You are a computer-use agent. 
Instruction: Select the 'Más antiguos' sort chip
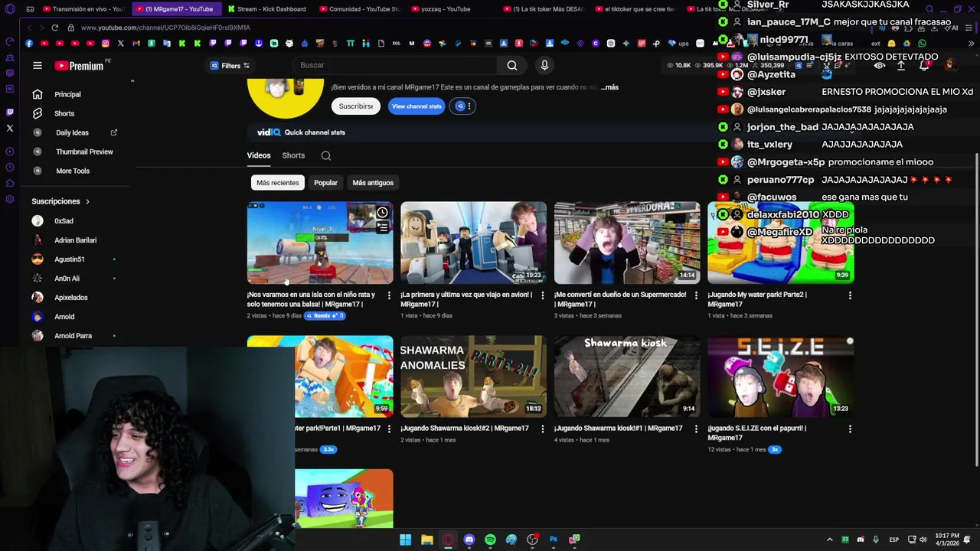373,183
